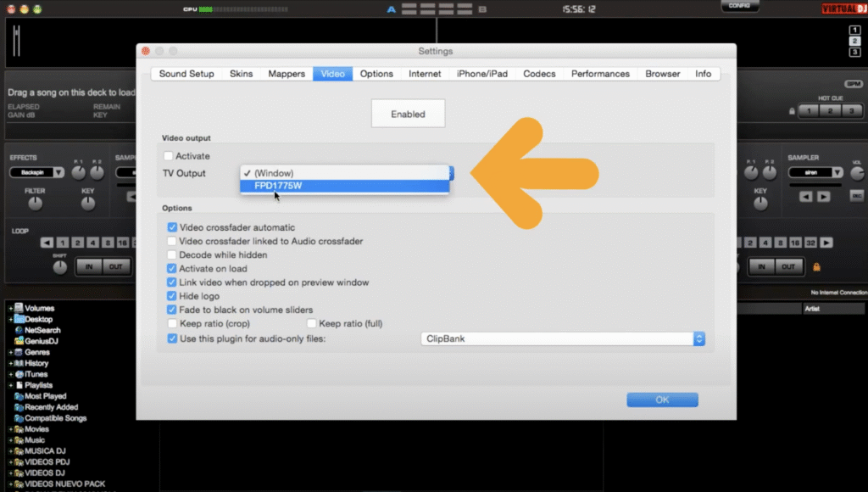
Task: Enable Keep ratio (full)
Action: [312, 323]
